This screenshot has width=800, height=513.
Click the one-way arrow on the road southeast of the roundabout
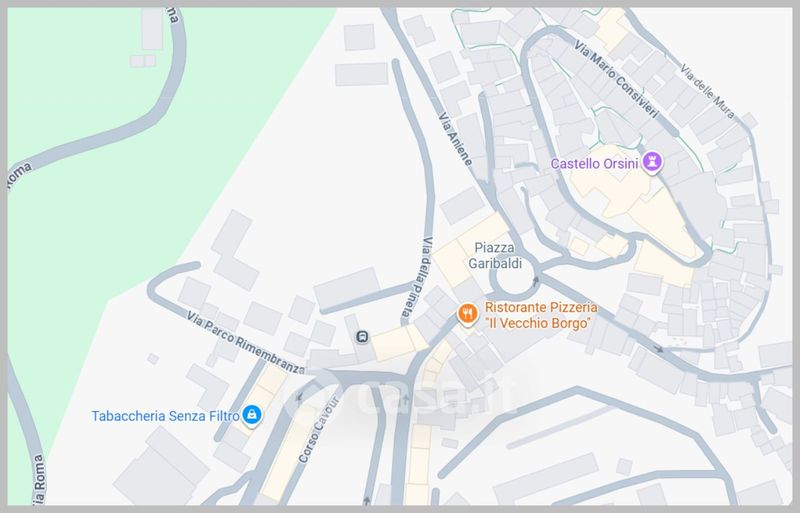click(659, 349)
